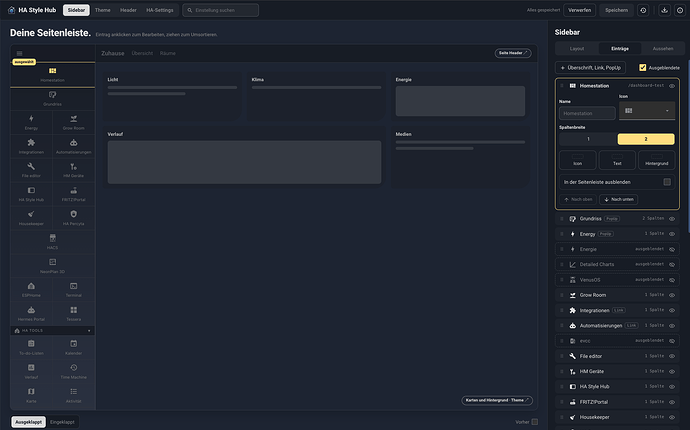Select the Hermes Portal icon in preview sidebar
690x430 pixels.
[31, 310]
